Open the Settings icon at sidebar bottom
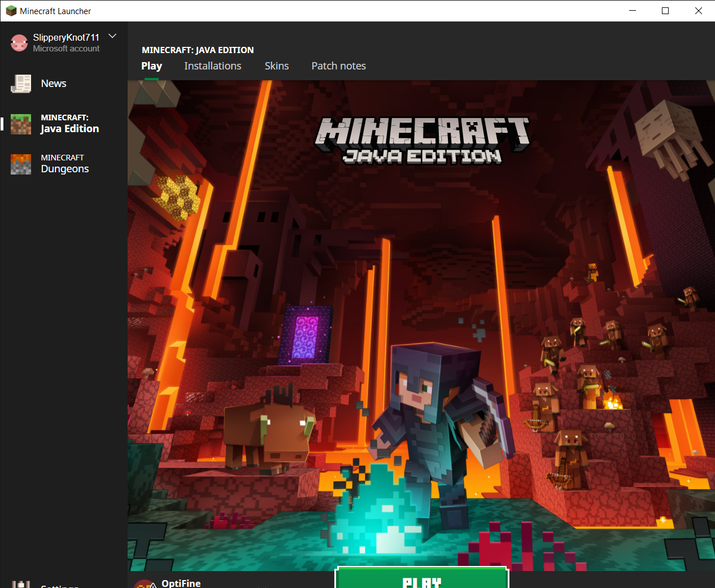715x588 pixels. pyautogui.click(x=21, y=584)
